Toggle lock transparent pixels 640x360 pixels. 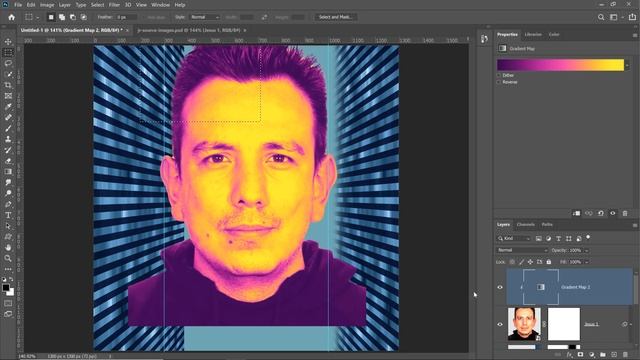pos(512,262)
